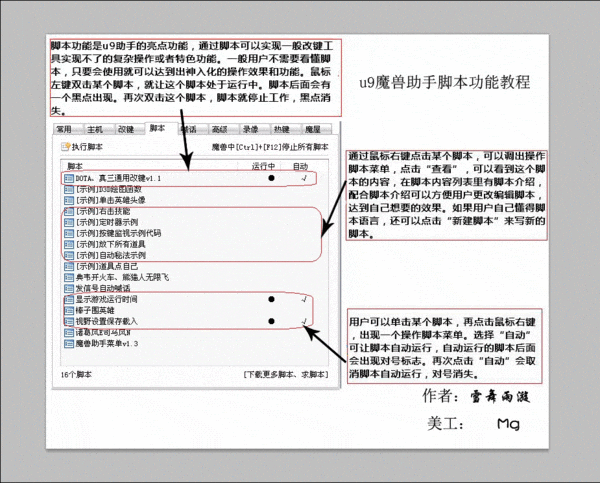
Task: Click the icon beside [示例]放下所有道具
Action: [69, 244]
